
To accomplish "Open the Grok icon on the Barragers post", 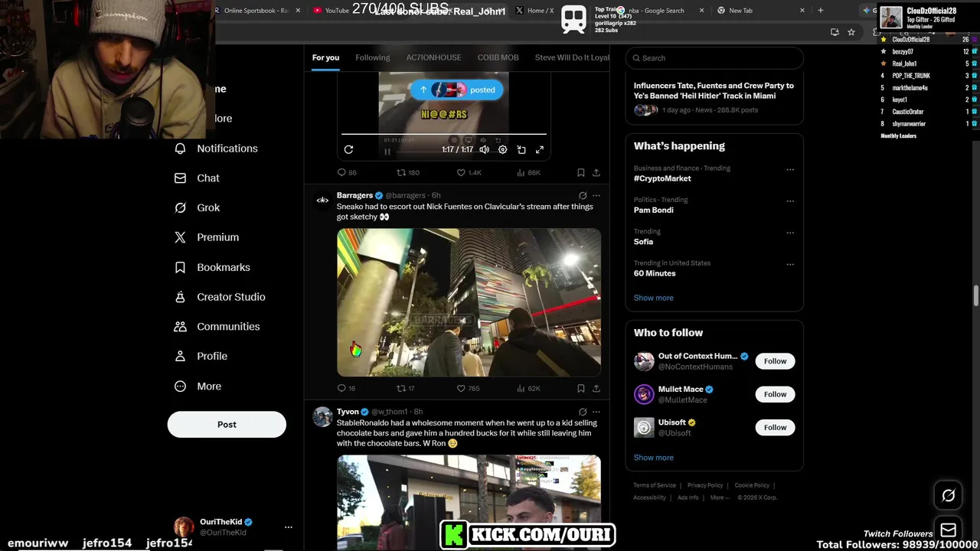I will click(583, 196).
